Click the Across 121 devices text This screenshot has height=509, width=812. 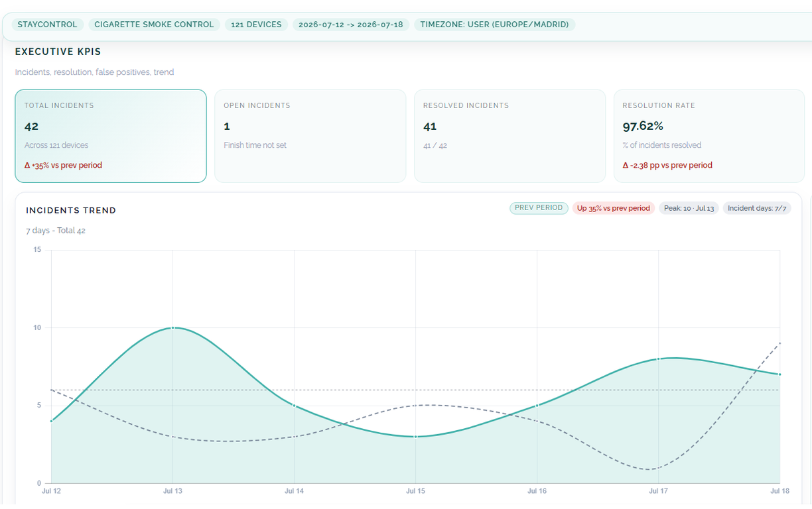point(56,145)
